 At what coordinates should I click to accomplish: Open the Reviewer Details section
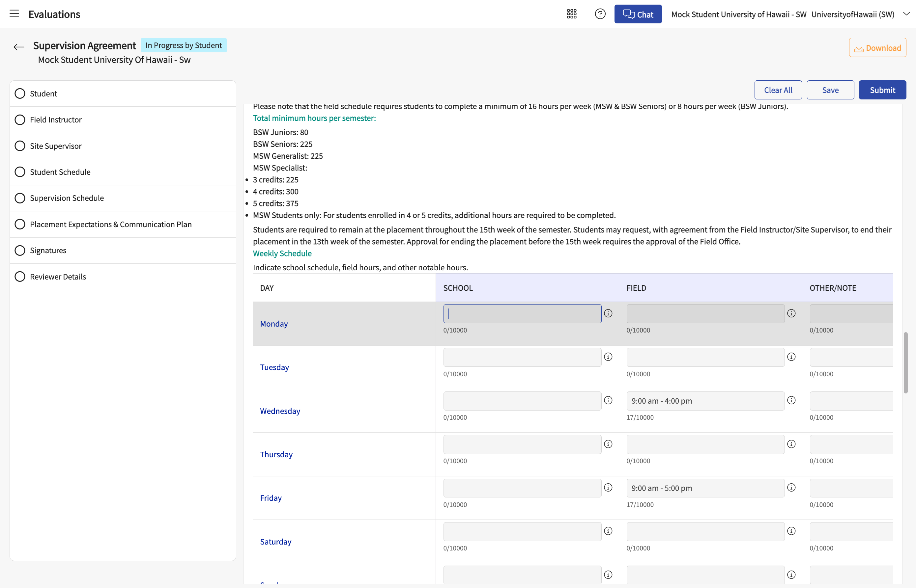[x=123, y=277]
